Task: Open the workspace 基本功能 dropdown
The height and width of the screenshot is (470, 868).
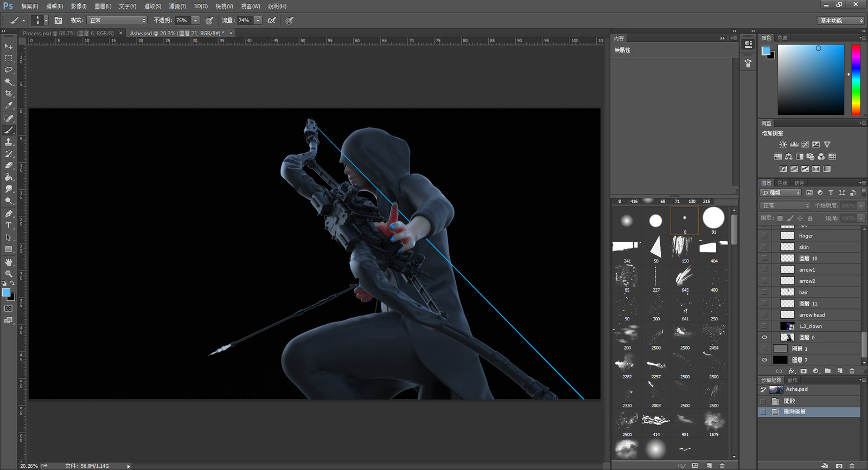Action: pos(841,21)
